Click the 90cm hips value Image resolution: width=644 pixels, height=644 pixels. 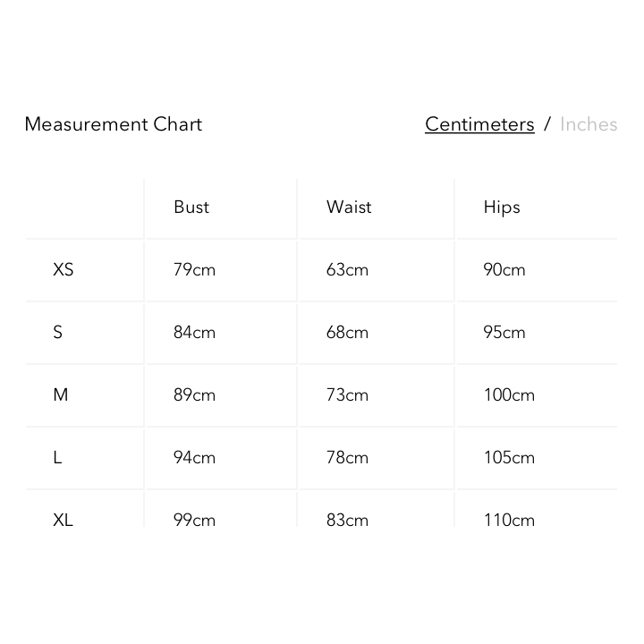(x=504, y=269)
